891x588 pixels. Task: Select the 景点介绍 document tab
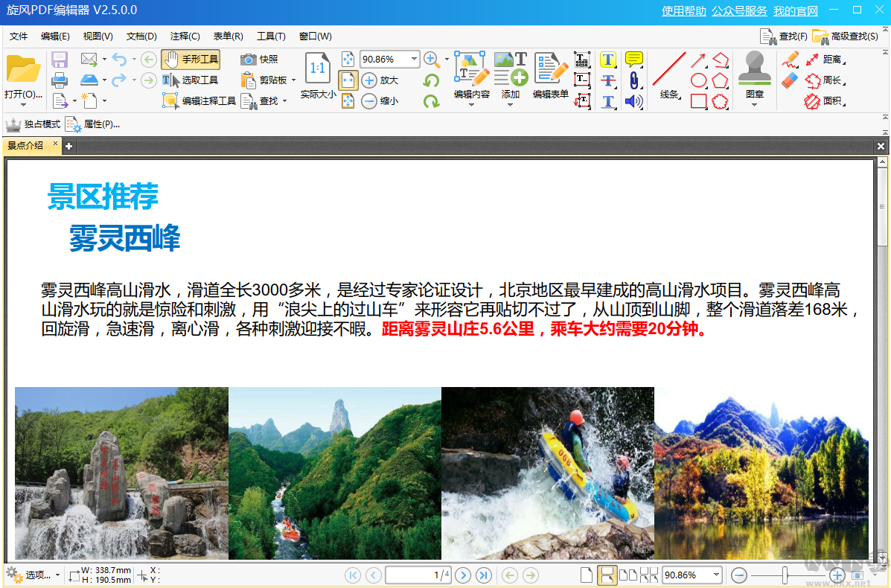[26, 146]
